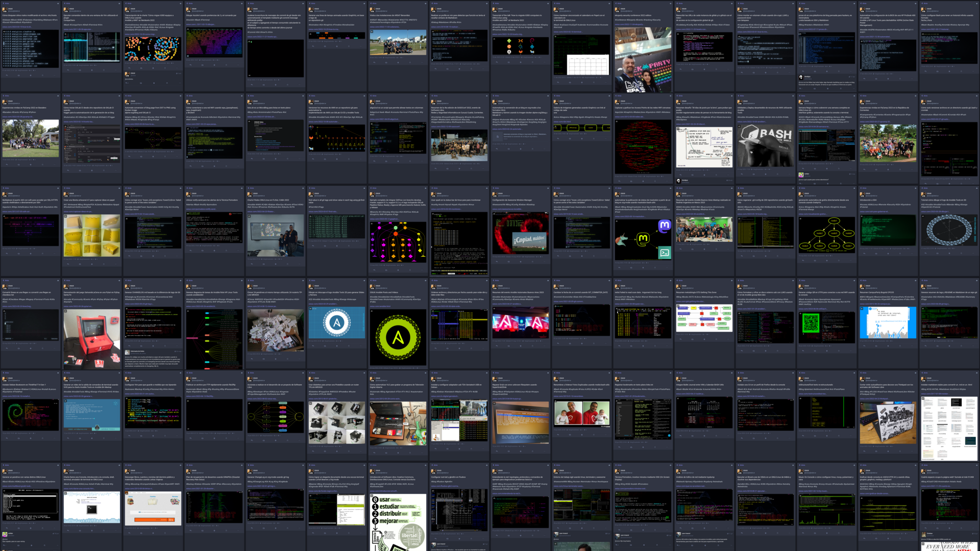Favorite the mastodon status automation post
The width and height of the screenshot is (980, 551).
click(643, 267)
